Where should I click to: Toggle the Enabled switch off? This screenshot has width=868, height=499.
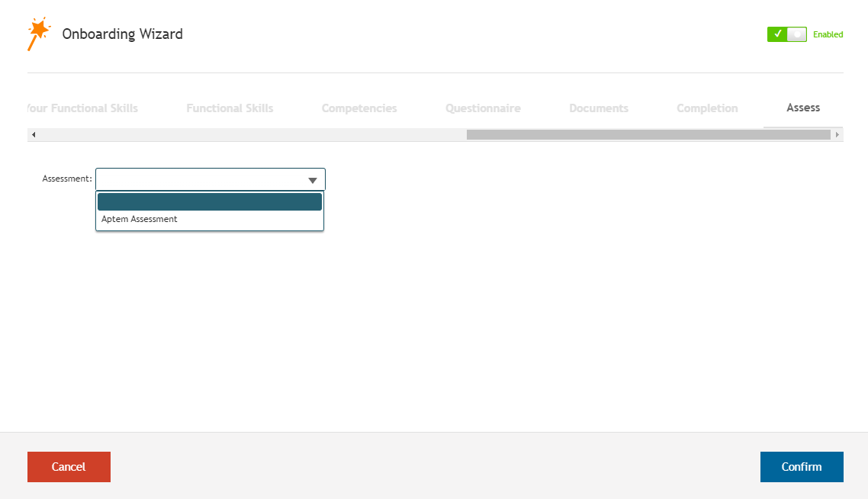786,34
